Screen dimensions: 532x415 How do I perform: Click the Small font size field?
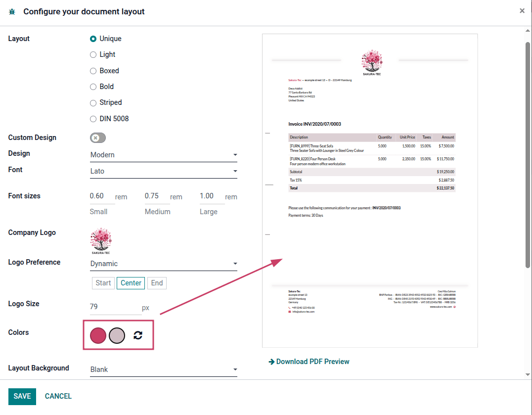(102, 196)
